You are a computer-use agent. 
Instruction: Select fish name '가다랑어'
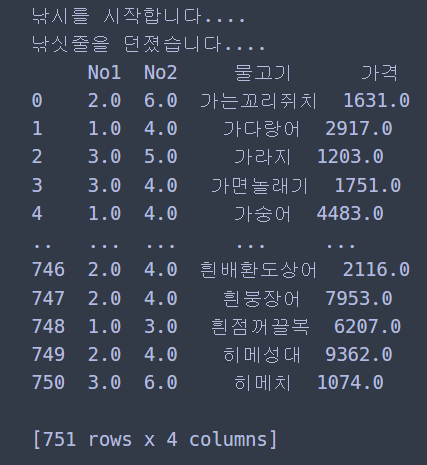[261, 129]
